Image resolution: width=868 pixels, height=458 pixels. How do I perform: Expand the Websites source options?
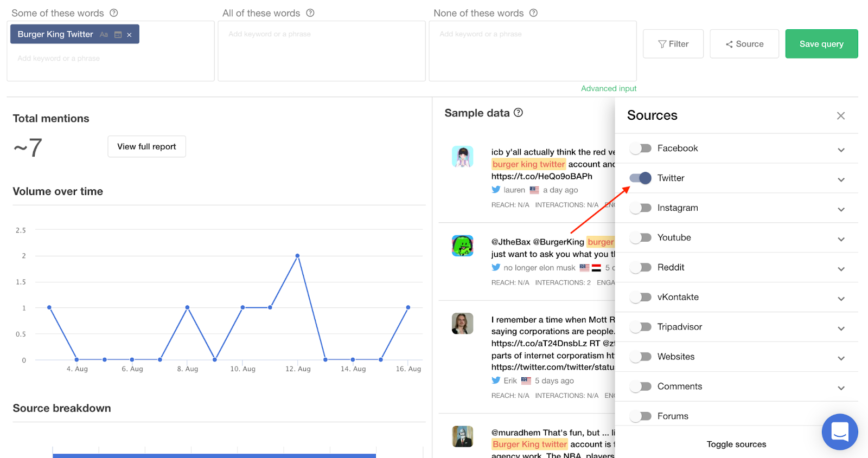[x=841, y=359]
